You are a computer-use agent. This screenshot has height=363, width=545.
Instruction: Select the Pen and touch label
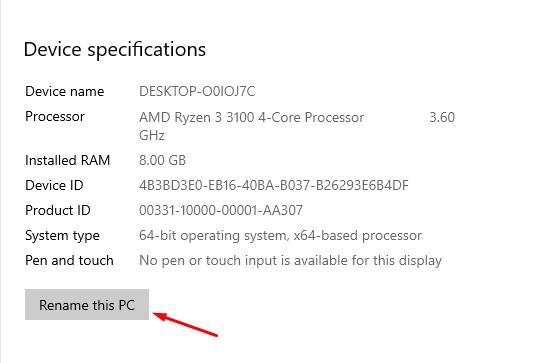point(69,260)
